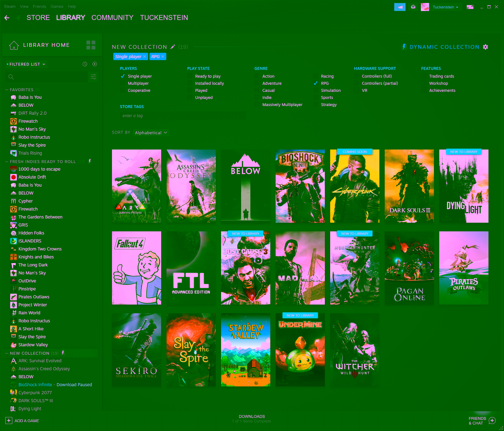Click the Tuckenstein profile avatar
This screenshot has width=504, height=431.
click(425, 7)
